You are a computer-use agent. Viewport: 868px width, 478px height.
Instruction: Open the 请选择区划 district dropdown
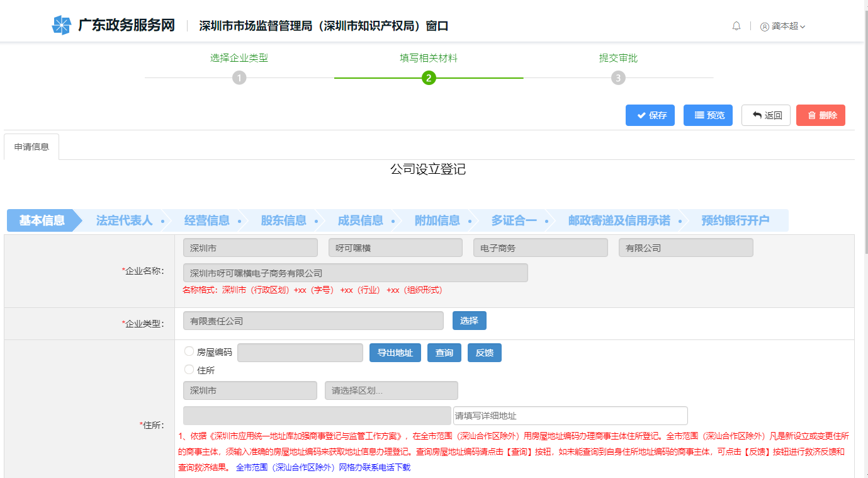390,390
